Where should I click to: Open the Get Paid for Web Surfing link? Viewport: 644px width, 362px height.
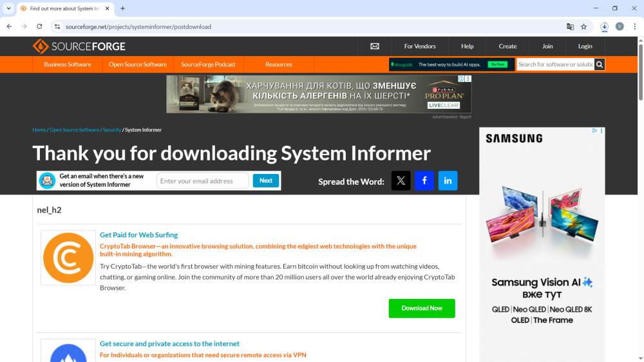pyautogui.click(x=139, y=235)
